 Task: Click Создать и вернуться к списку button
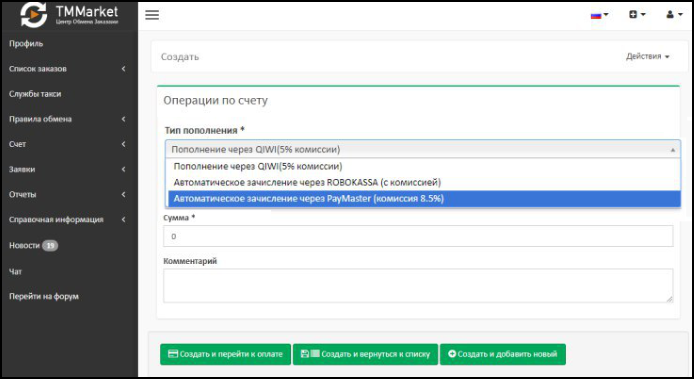point(365,354)
